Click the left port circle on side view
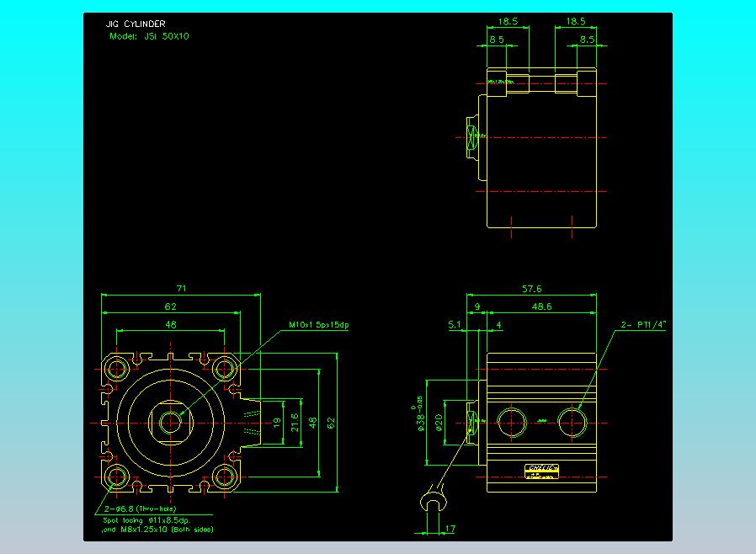756x554 pixels. (x=512, y=421)
